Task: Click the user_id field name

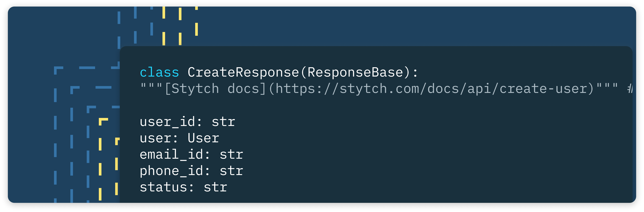Action: click(167, 122)
